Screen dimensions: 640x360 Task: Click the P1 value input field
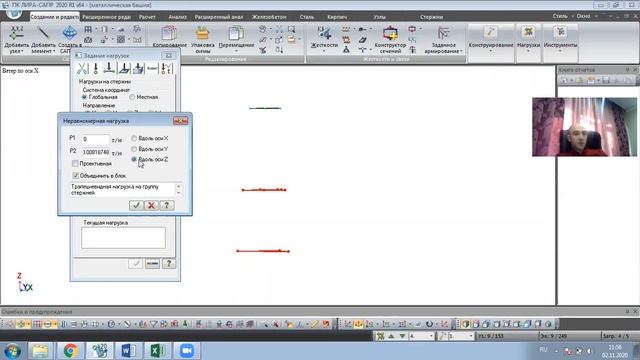[x=96, y=139]
